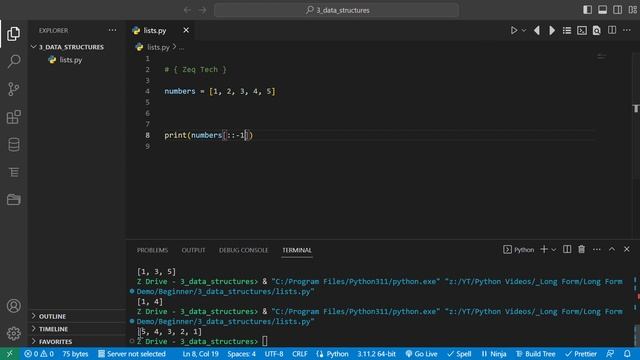Split the editor to the right
The height and width of the screenshot is (360, 640).
612,31
